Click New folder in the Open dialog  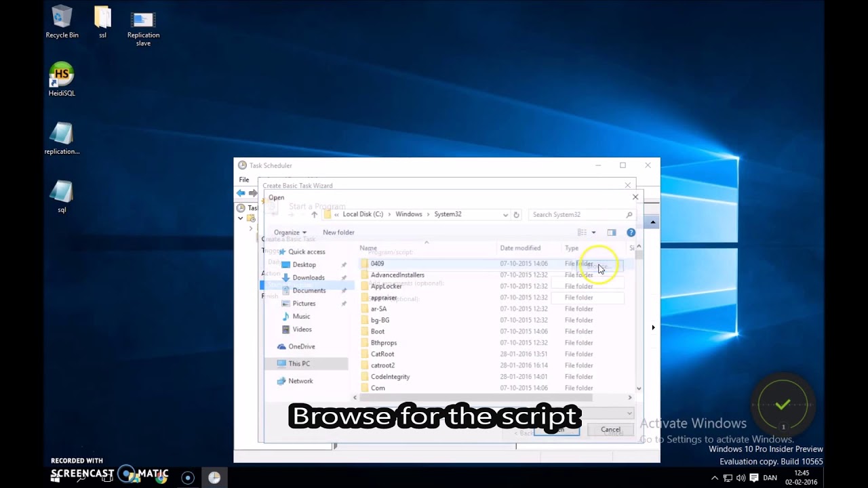coord(338,232)
